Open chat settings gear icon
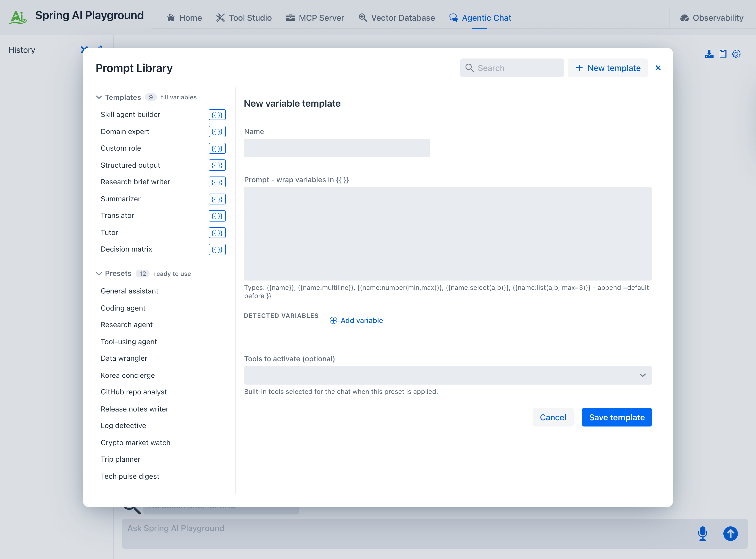The width and height of the screenshot is (756, 559). [x=736, y=54]
